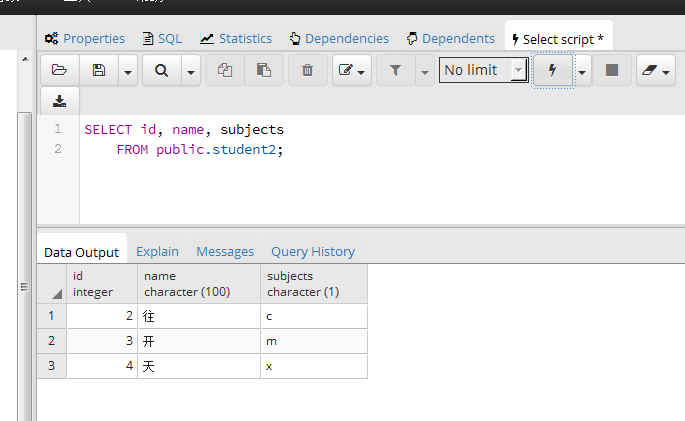The height and width of the screenshot is (421, 685).
Task: Open the Dependencies tab
Action: 339,39
